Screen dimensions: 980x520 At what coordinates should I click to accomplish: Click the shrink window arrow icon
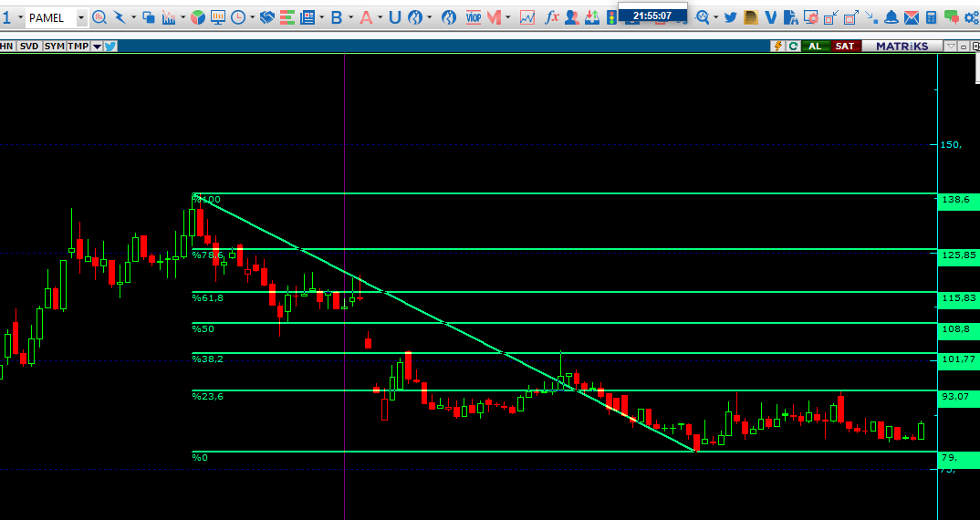point(830,17)
